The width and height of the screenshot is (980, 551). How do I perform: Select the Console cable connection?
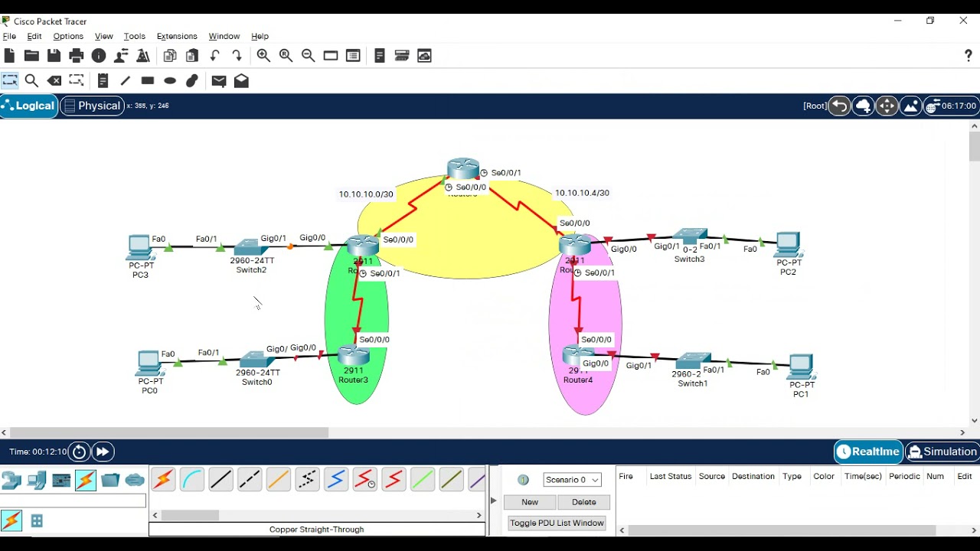192,480
